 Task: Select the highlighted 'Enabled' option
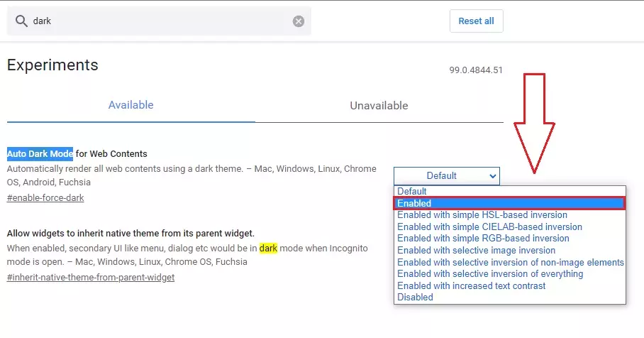point(510,203)
